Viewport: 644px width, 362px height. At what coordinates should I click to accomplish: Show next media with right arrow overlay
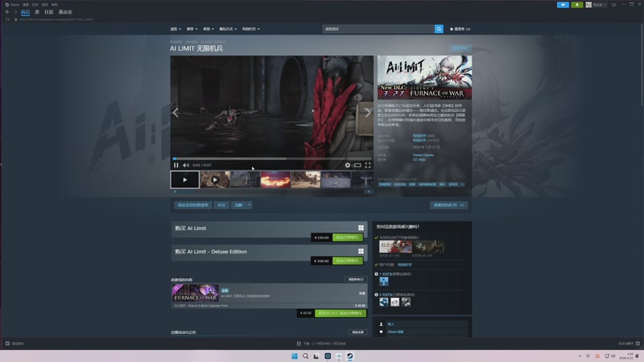pyautogui.click(x=368, y=112)
